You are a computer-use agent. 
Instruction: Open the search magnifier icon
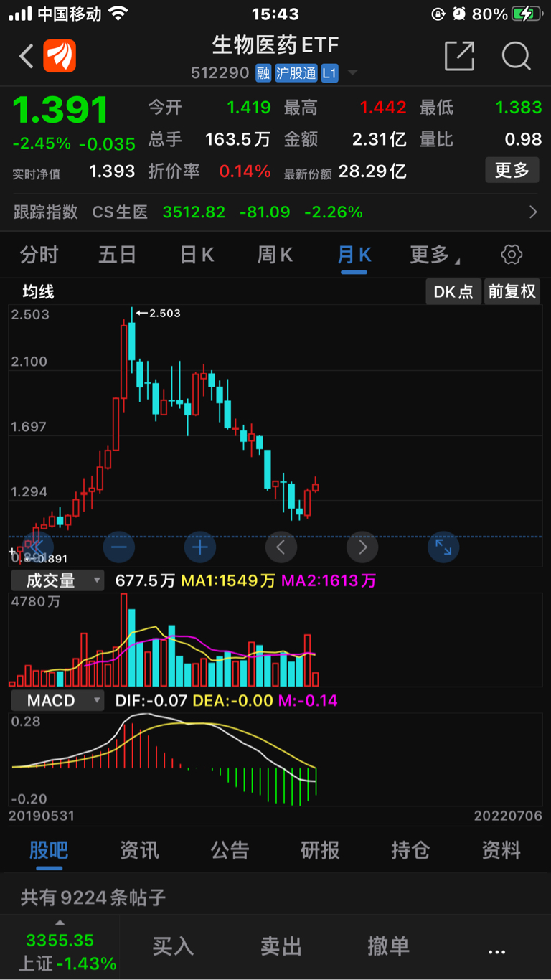coord(516,56)
